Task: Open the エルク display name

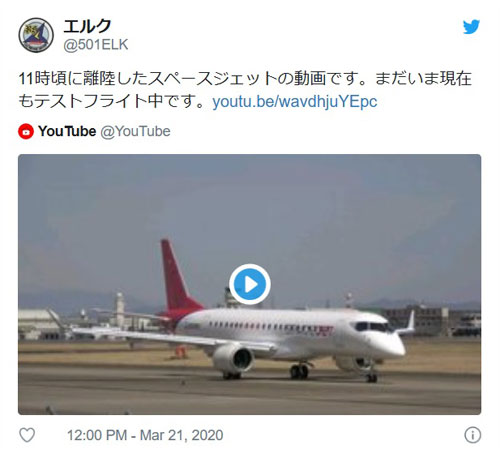Action: coord(87,26)
